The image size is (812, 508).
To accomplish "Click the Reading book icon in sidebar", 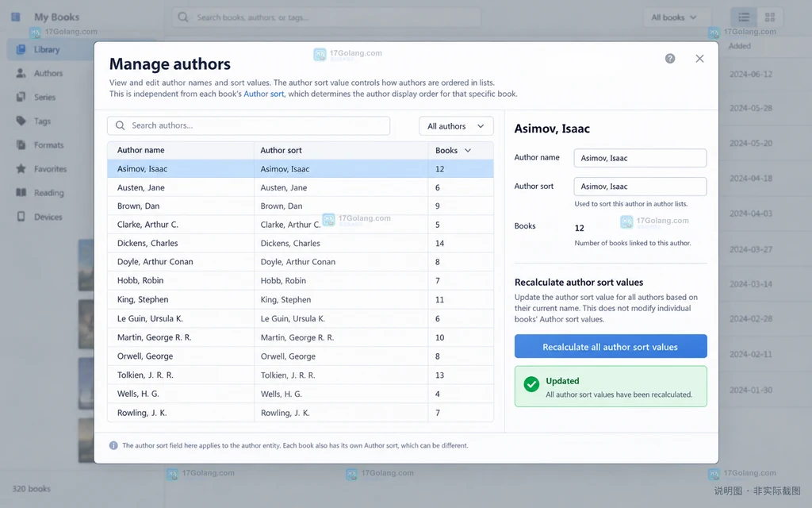I will pyautogui.click(x=21, y=192).
